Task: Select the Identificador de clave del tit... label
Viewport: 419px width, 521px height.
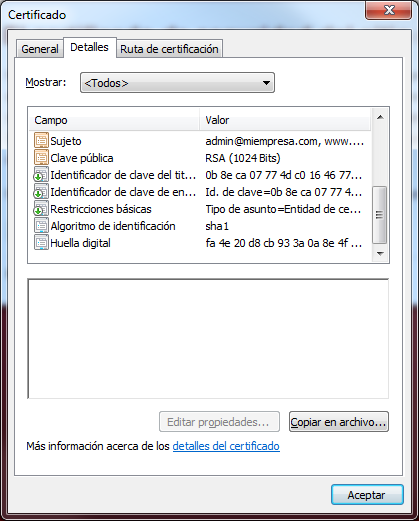Action: click(123, 175)
